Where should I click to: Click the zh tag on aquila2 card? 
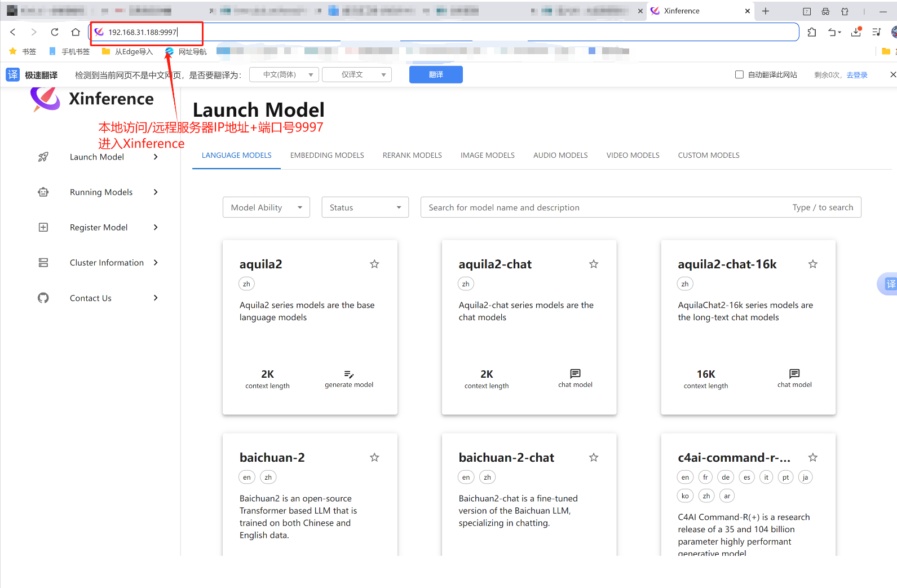(x=246, y=284)
